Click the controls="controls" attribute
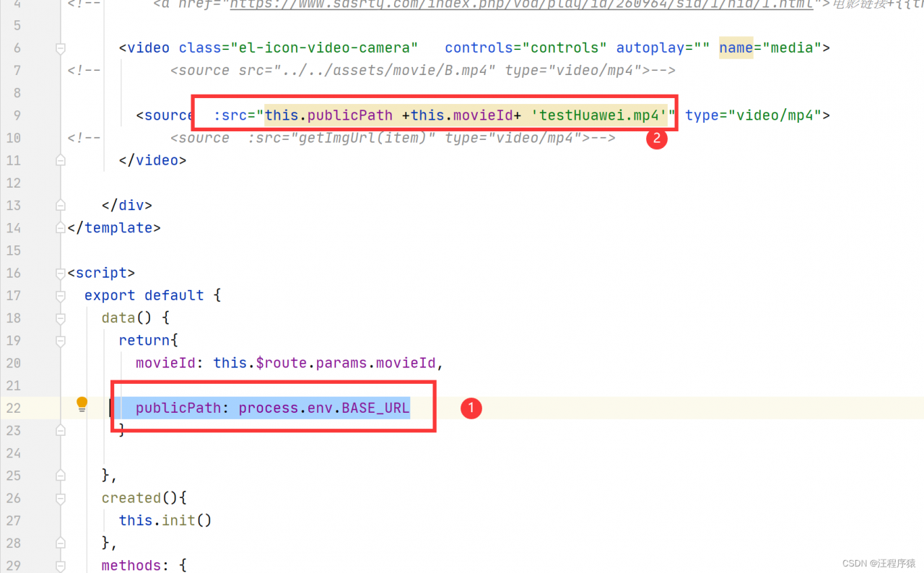 (x=526, y=48)
